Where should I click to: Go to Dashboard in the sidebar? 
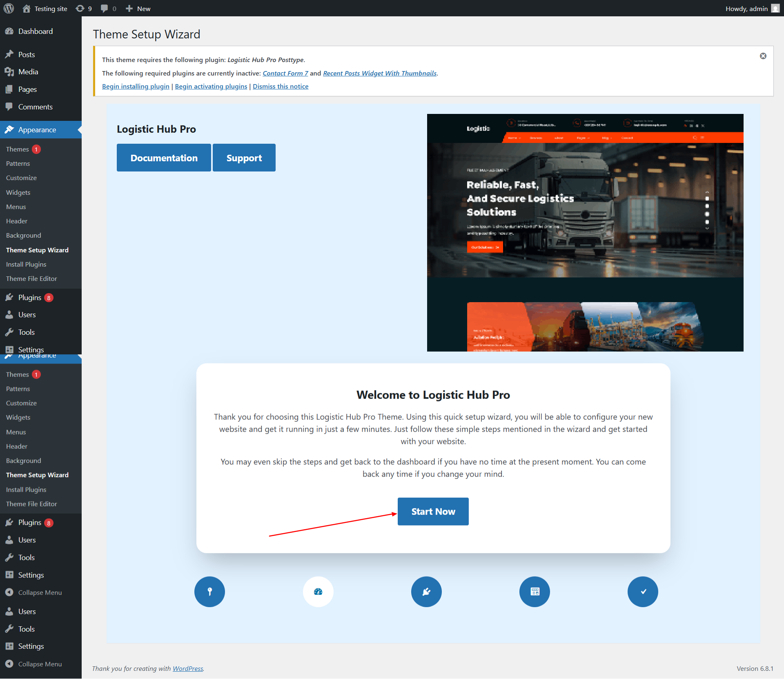coord(36,31)
